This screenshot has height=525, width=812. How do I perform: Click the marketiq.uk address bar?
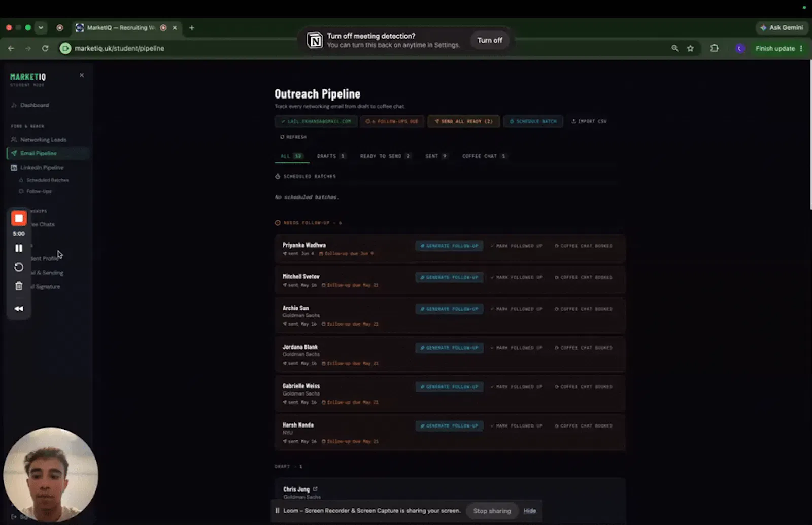[x=119, y=48]
